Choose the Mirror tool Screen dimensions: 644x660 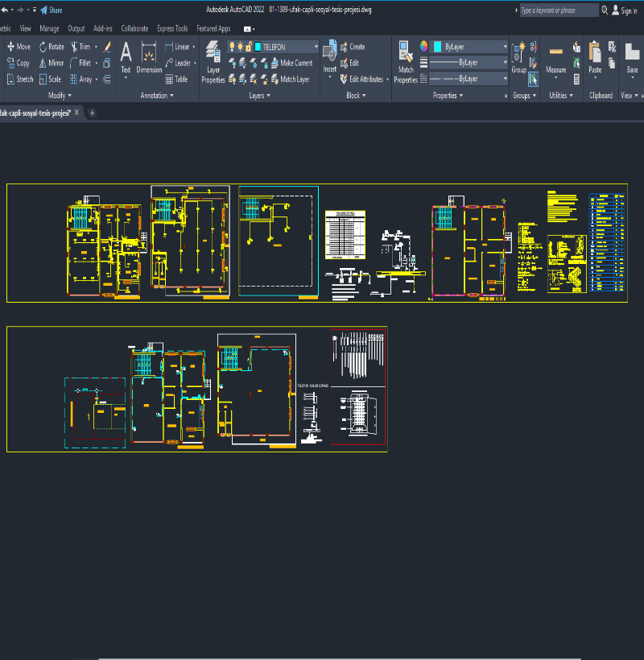tap(51, 63)
